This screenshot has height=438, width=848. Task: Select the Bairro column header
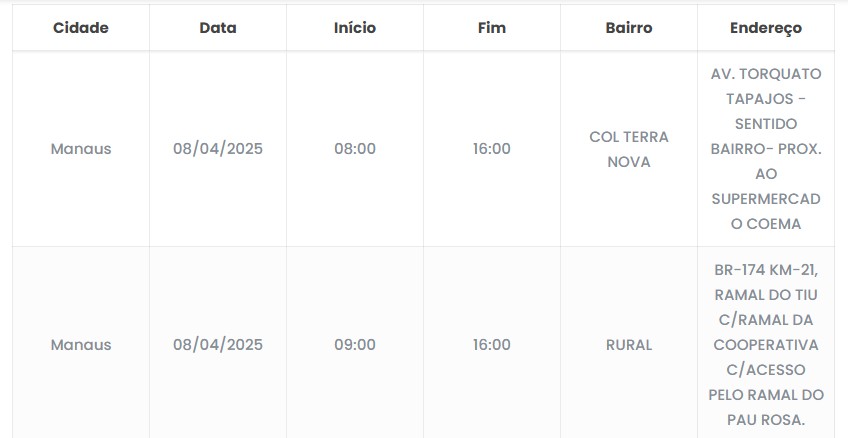coord(629,28)
